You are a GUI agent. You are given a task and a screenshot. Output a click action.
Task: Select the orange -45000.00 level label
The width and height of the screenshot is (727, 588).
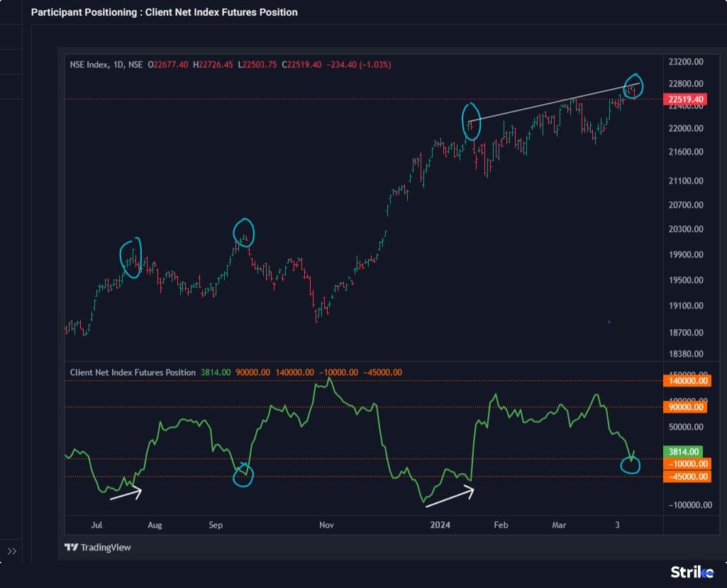[686, 477]
